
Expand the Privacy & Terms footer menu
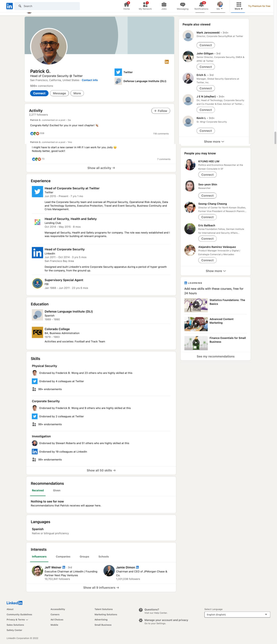17,620
